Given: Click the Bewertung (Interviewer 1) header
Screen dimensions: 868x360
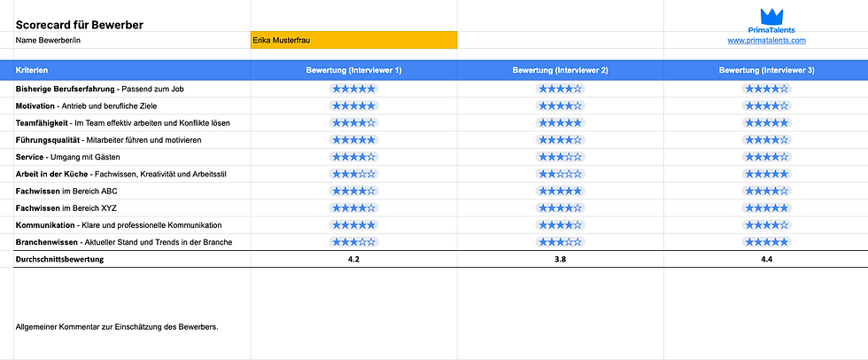Looking at the screenshot, I should 353,71.
